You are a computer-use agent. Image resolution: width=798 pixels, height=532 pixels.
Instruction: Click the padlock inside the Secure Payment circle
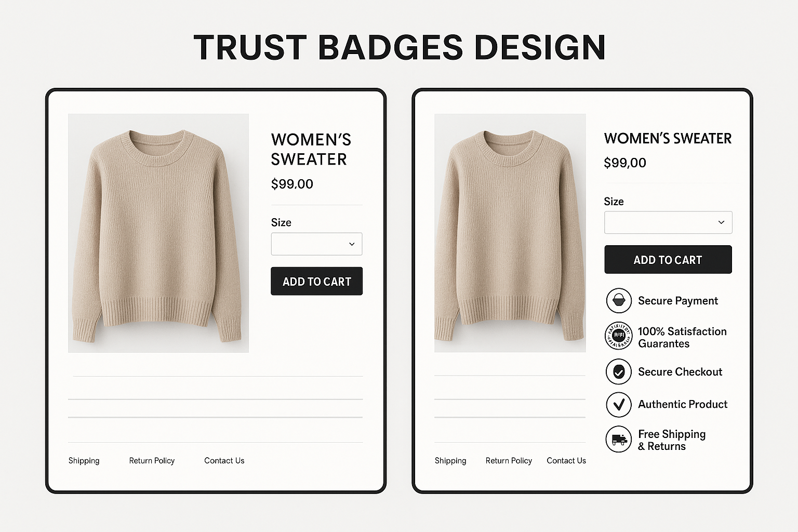[618, 301]
